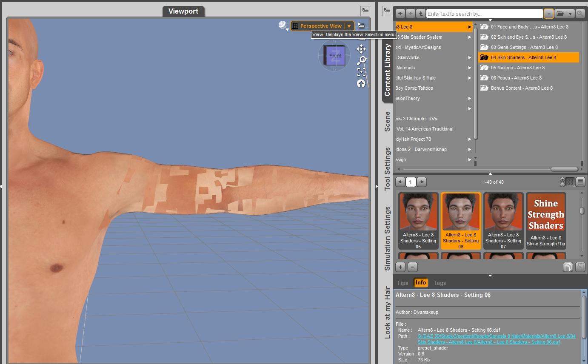Open the 05 Makeup folder
Viewport: 588px width, 364px height.
[x=529, y=68]
